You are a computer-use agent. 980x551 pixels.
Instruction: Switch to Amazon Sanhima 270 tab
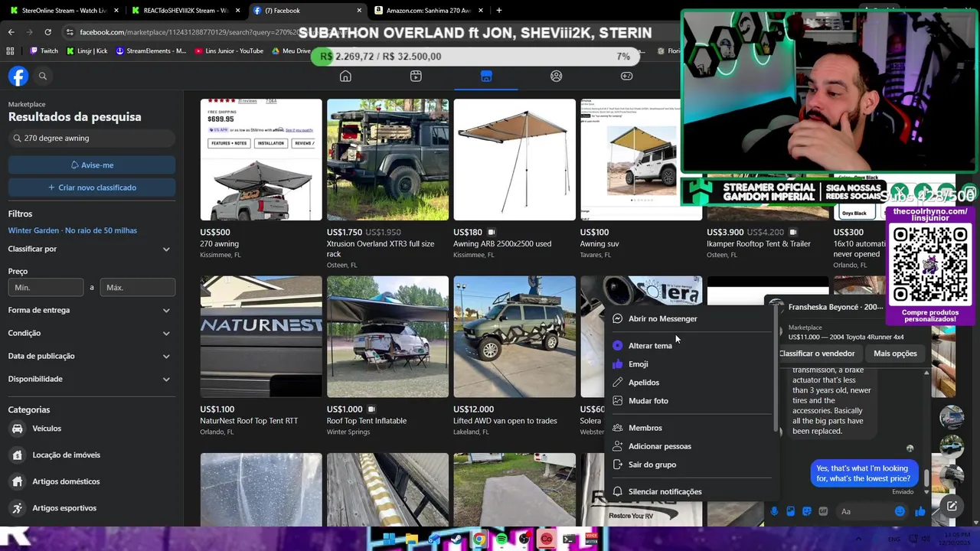427,11
